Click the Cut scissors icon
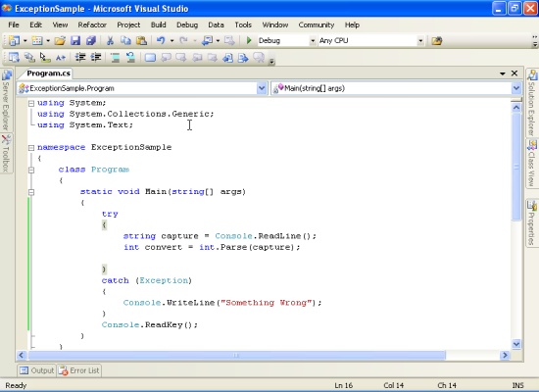 pos(110,40)
